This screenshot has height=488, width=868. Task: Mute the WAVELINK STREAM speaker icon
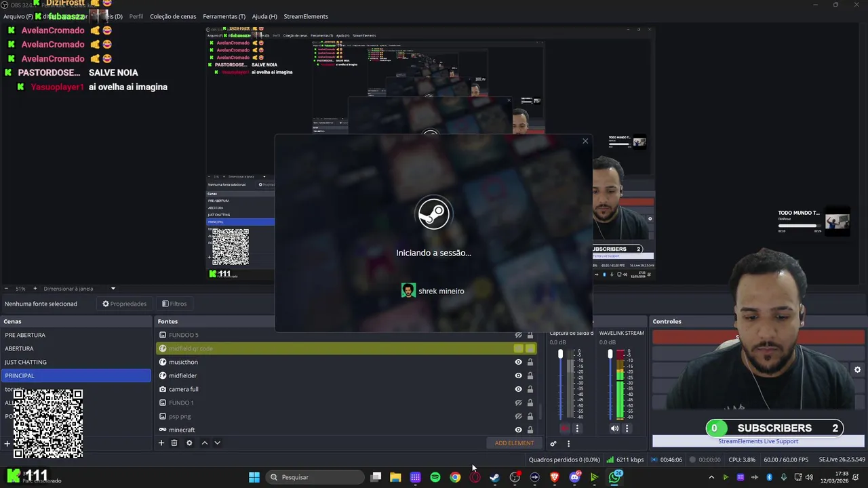[x=614, y=428]
